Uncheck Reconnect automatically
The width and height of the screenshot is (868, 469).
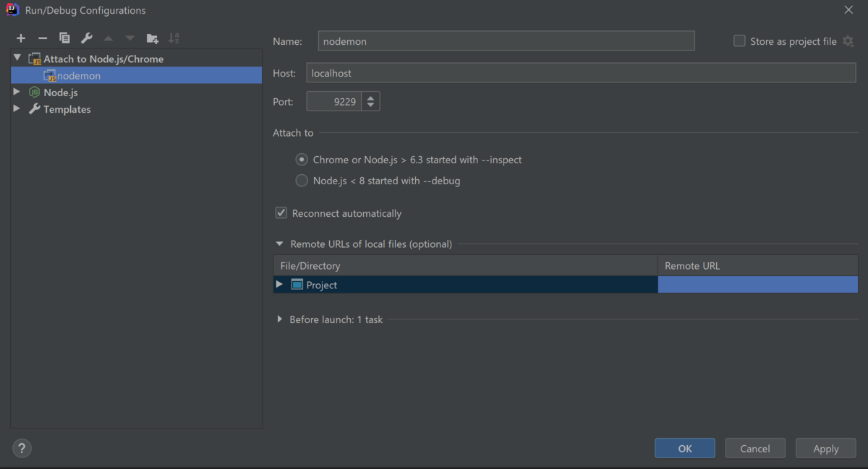tap(281, 213)
